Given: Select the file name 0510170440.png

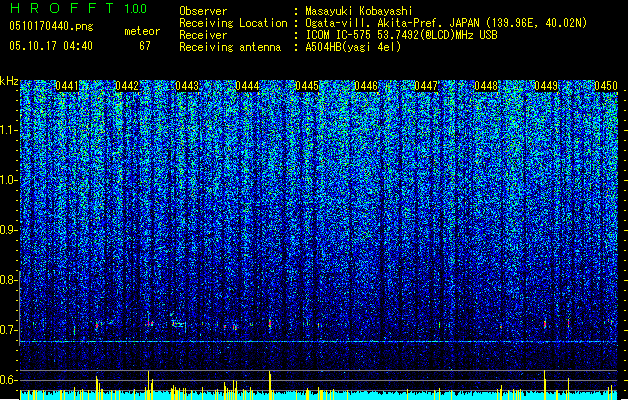Looking at the screenshot, I should pyautogui.click(x=51, y=26).
